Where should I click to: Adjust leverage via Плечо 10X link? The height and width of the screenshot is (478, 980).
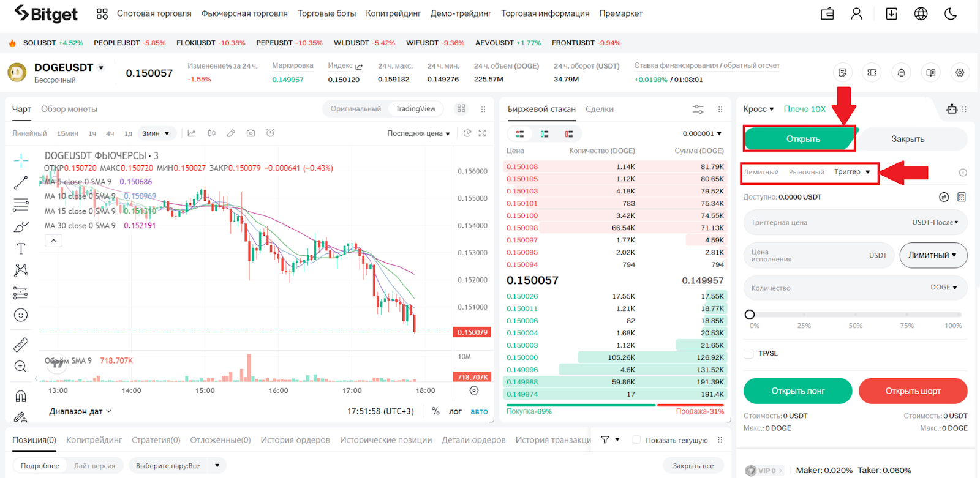pyautogui.click(x=805, y=109)
